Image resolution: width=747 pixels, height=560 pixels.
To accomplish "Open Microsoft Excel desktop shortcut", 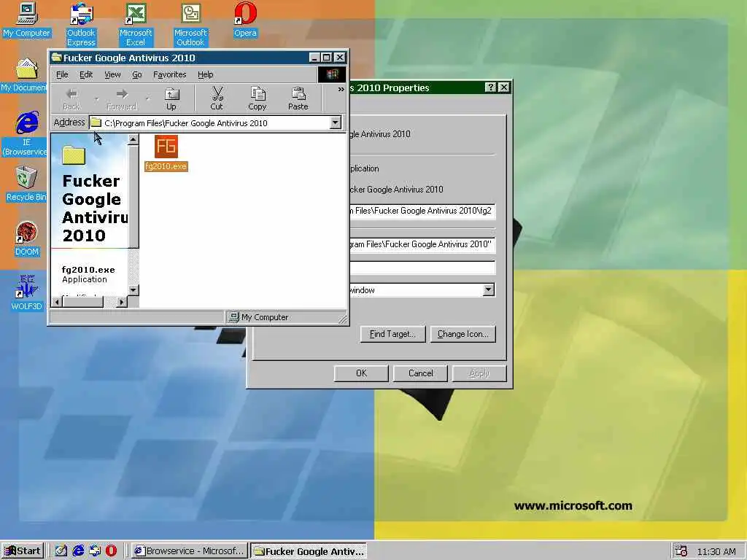I will [x=135, y=25].
